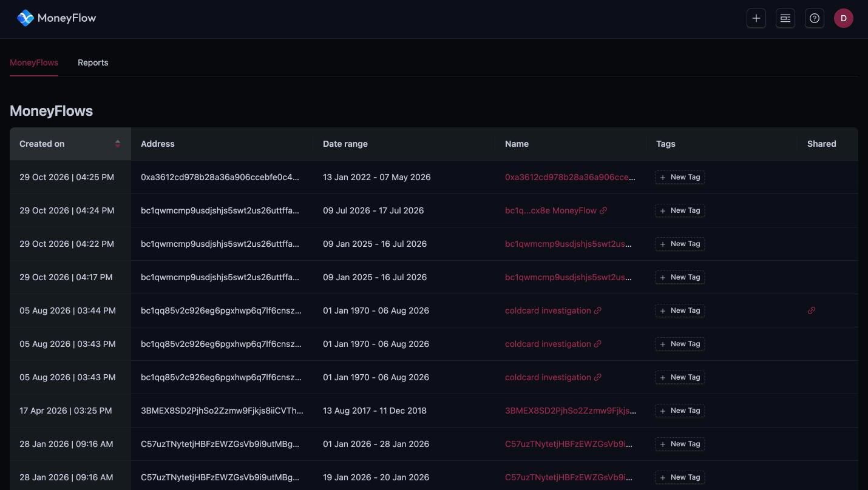Add a New Tag in the 04:24 PM row

pos(680,210)
